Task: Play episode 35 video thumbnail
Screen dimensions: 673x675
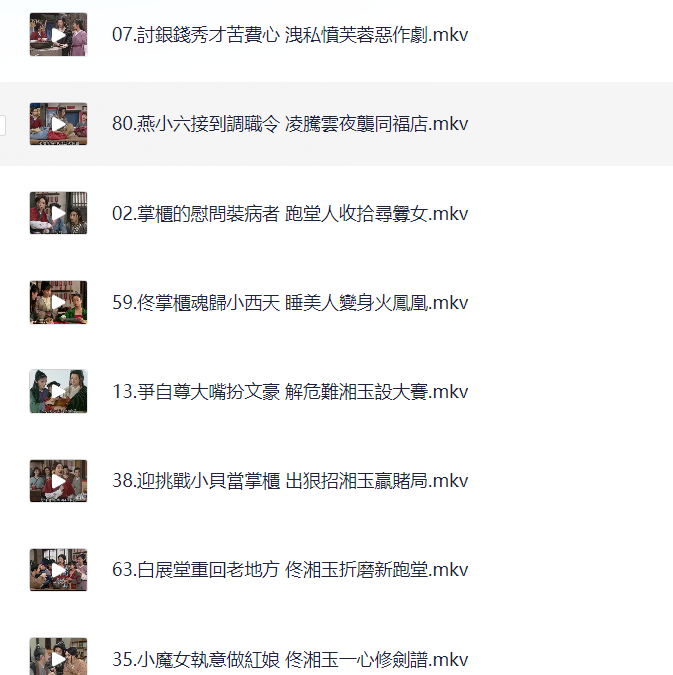Action: [x=58, y=656]
